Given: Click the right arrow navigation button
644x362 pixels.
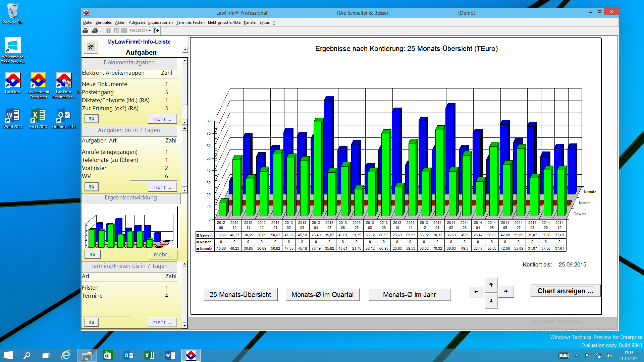Looking at the screenshot, I should point(506,291).
